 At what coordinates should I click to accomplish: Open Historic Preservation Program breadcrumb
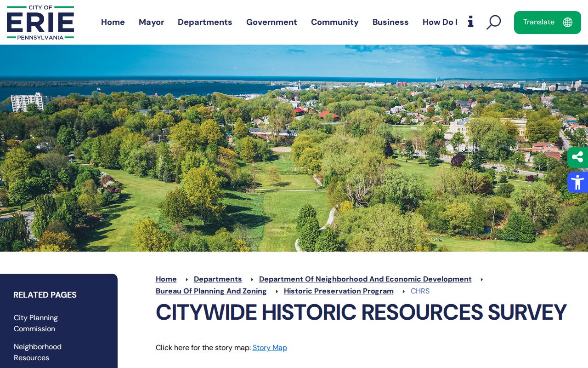click(339, 291)
